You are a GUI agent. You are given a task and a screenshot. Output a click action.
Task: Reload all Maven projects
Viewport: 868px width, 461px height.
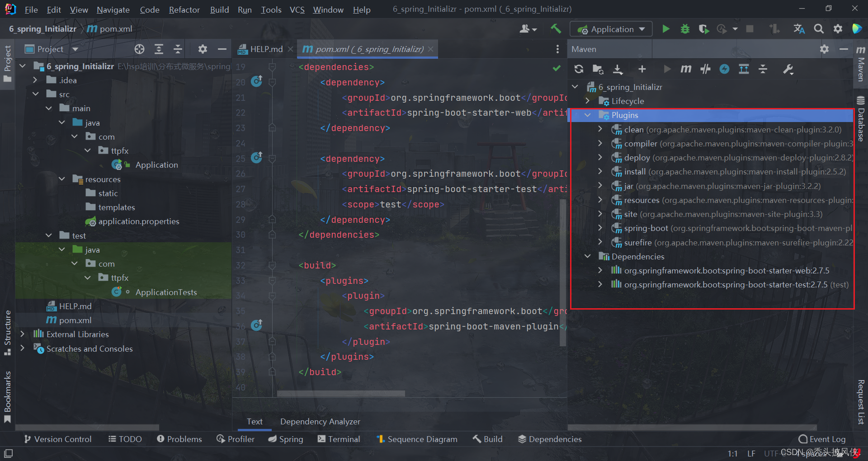click(579, 69)
